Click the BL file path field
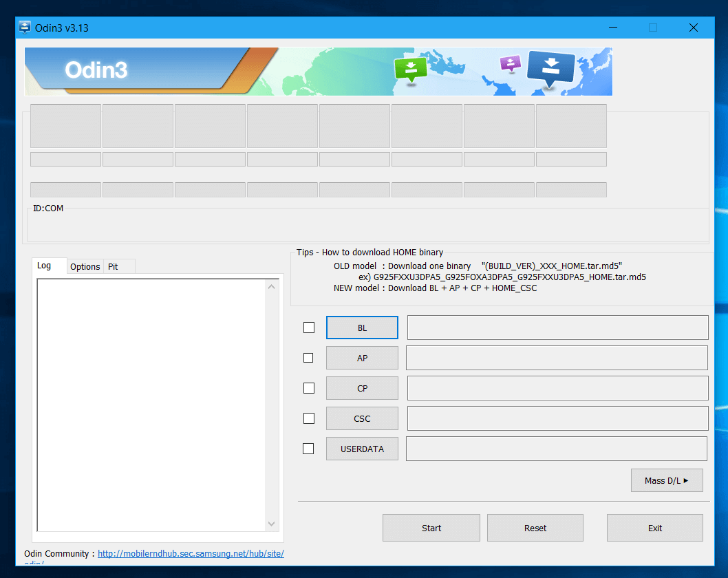The image size is (728, 578). coord(557,328)
